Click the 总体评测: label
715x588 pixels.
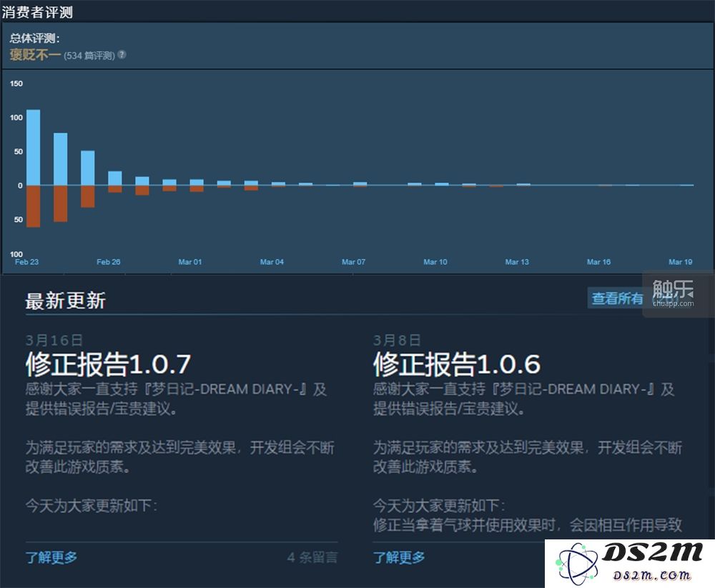tap(34, 39)
